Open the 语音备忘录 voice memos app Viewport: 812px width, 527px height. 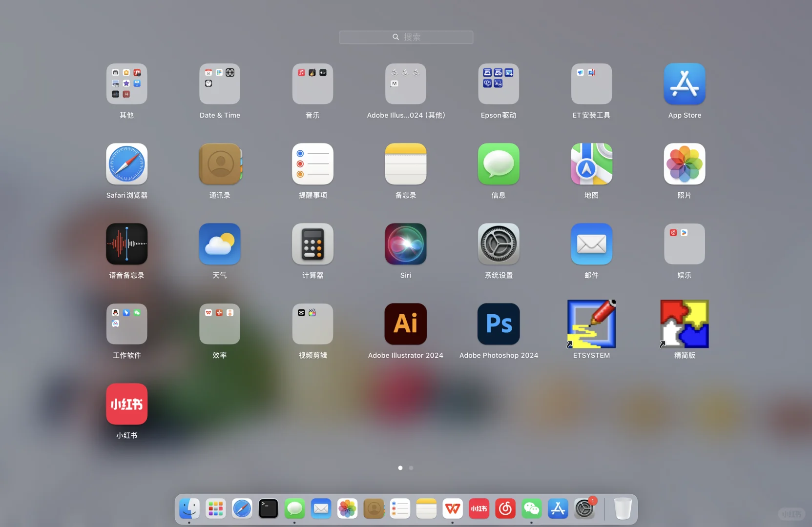coord(126,244)
